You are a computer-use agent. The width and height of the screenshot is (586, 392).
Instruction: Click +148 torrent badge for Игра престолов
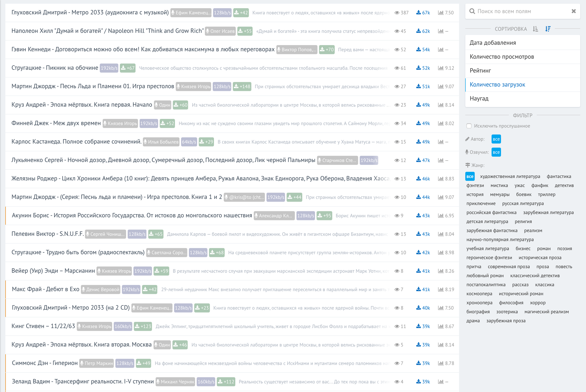(242, 87)
